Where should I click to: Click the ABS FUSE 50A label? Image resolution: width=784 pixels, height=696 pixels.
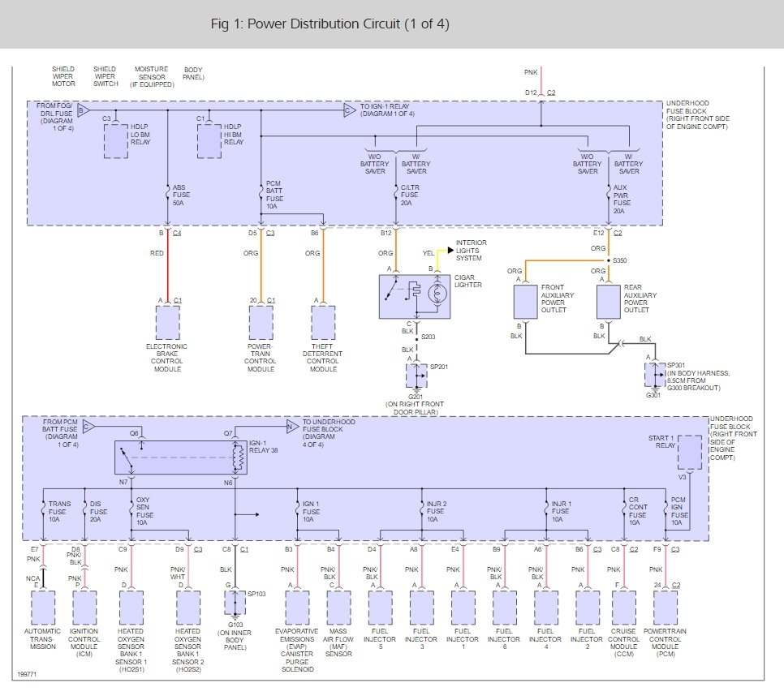tap(181, 195)
